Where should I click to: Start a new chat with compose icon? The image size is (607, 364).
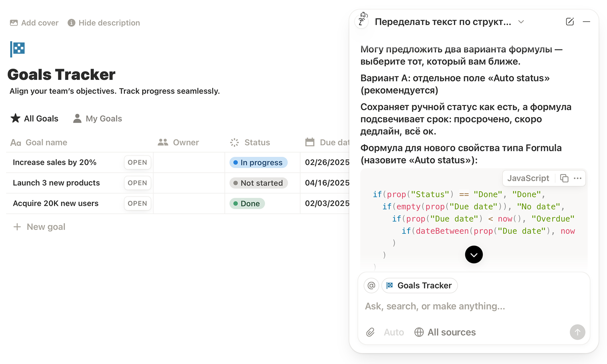pos(569,22)
